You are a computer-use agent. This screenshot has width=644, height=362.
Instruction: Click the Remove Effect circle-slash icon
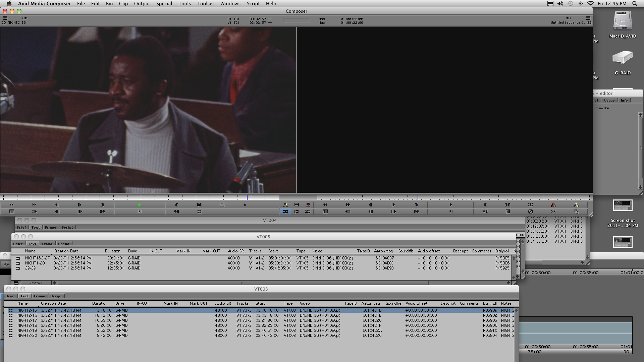(530, 212)
